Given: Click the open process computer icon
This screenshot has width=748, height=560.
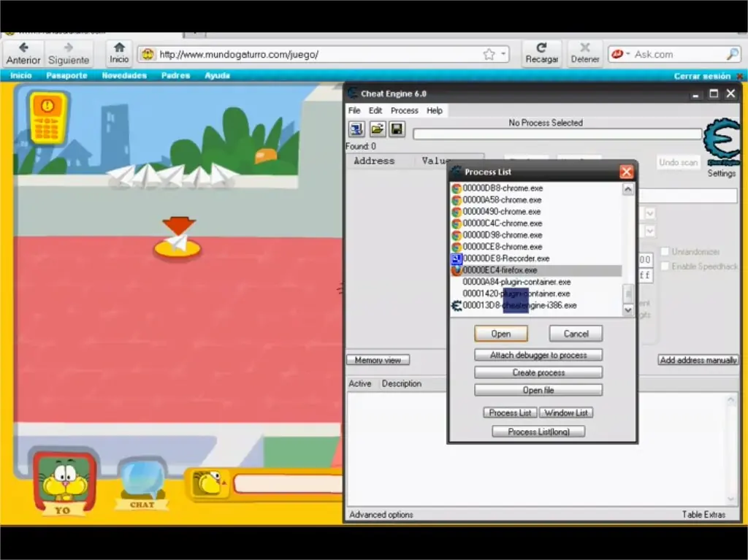Looking at the screenshot, I should click(x=356, y=129).
